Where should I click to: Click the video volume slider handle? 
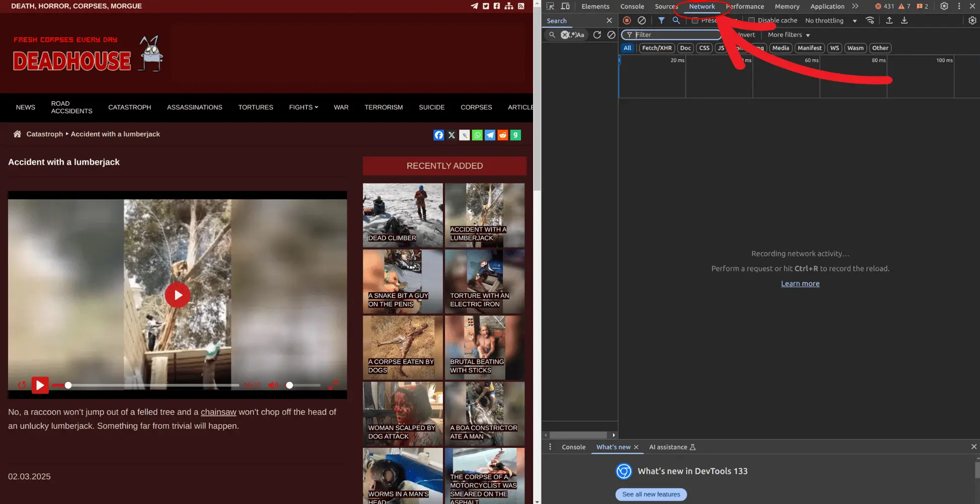point(289,385)
